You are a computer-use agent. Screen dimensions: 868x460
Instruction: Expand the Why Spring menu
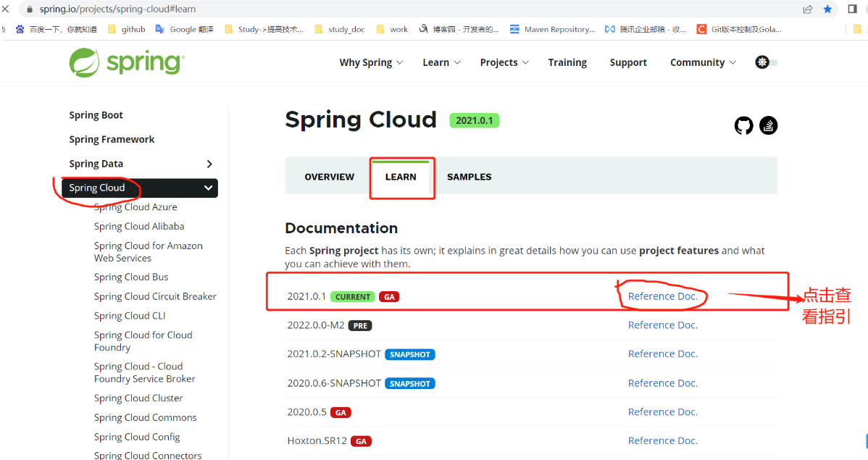pyautogui.click(x=372, y=62)
